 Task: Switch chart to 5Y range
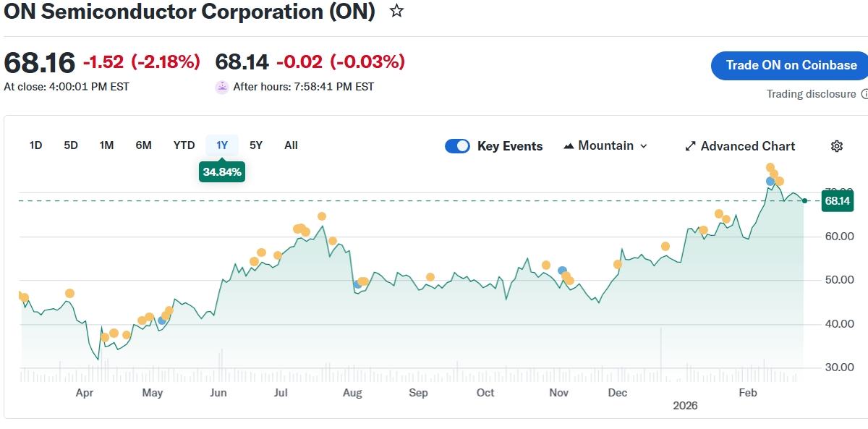[x=256, y=145]
